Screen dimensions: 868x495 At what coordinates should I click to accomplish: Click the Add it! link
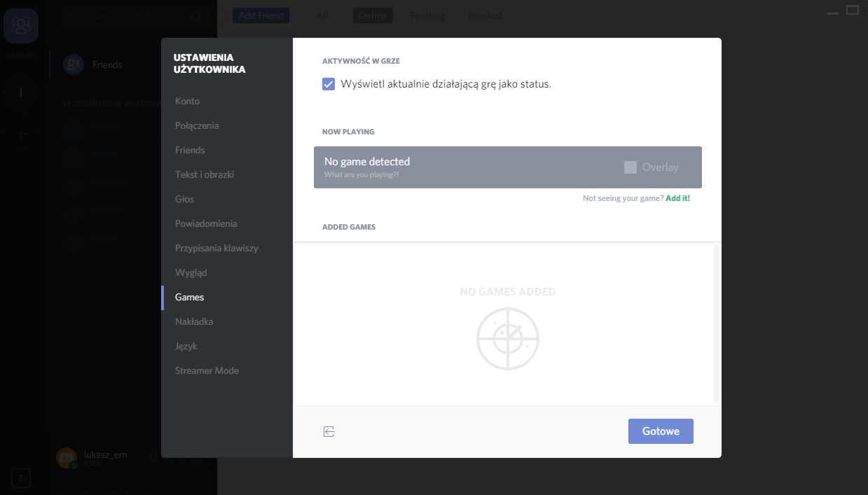[x=677, y=198]
